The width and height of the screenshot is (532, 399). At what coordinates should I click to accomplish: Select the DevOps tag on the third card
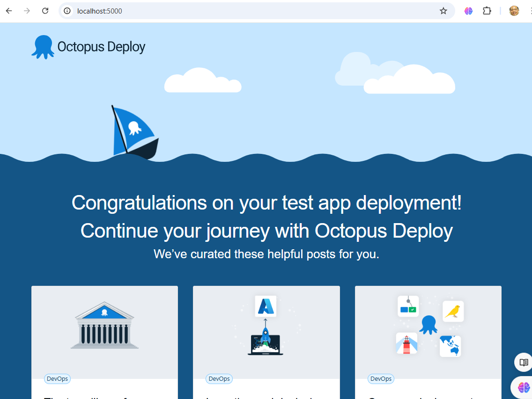click(381, 379)
